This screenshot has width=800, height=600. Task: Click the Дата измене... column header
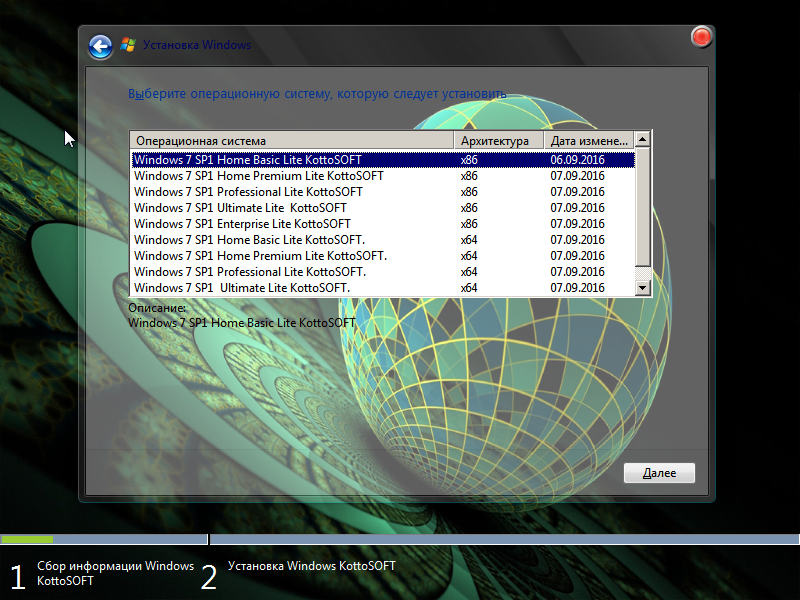(589, 140)
